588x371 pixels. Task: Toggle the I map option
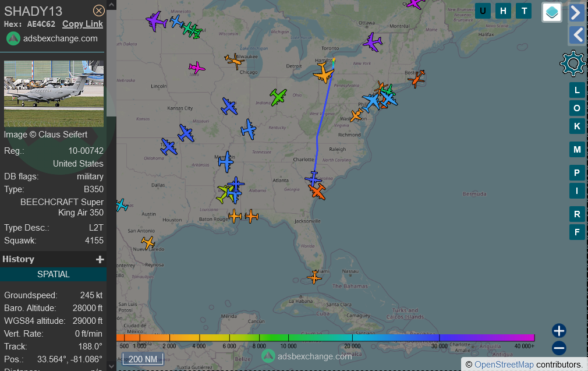[x=577, y=191]
